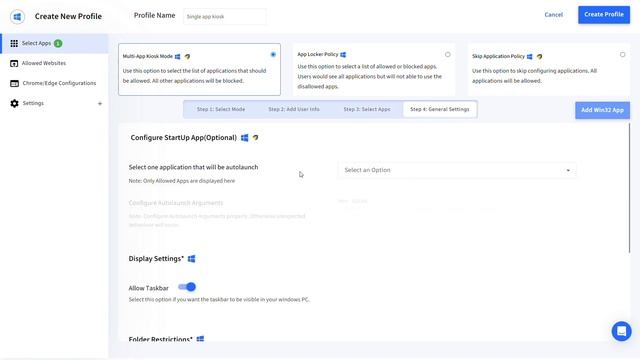Toggle the Allow Taskbar switch
Screen dimensions: 640x360
click(187, 287)
